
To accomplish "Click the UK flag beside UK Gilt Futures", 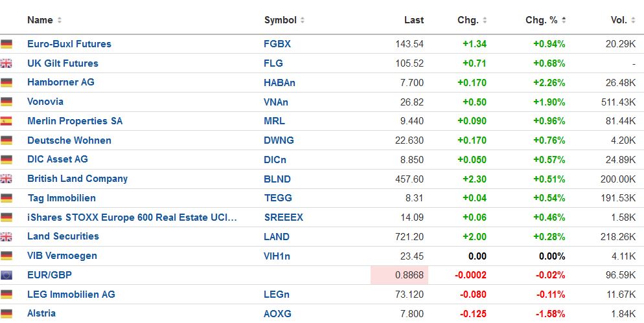I will tap(7, 63).
